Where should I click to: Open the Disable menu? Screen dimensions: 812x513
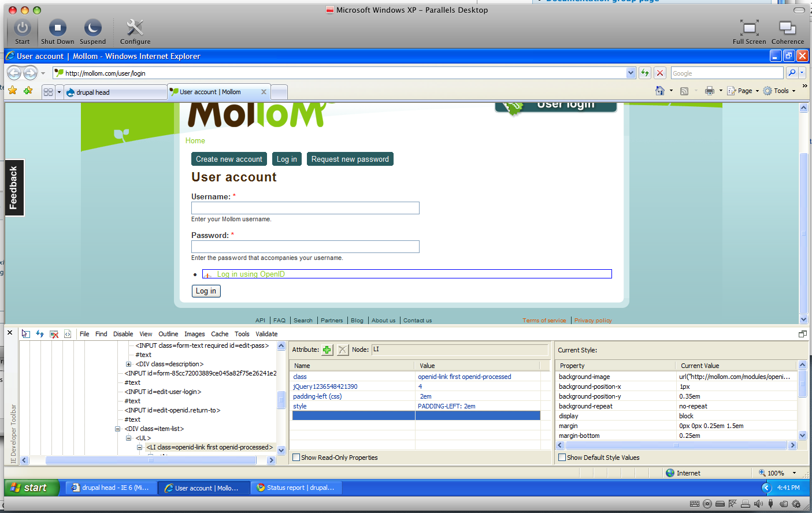(x=123, y=334)
